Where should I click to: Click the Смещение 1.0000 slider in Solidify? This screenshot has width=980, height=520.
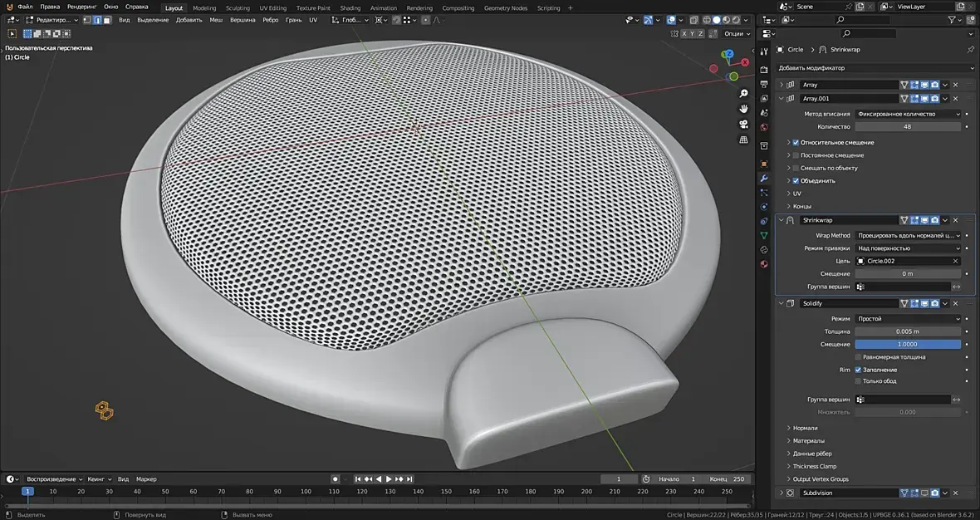click(908, 344)
